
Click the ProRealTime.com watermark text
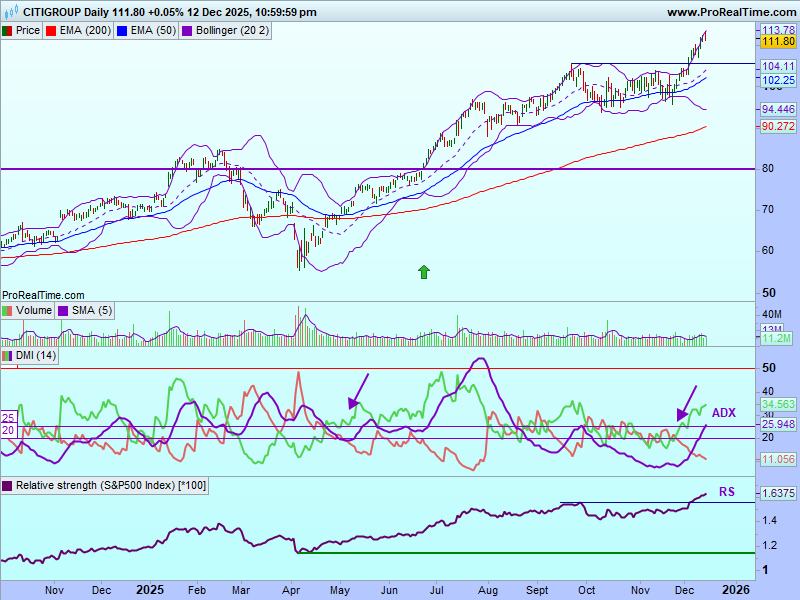pos(43,296)
